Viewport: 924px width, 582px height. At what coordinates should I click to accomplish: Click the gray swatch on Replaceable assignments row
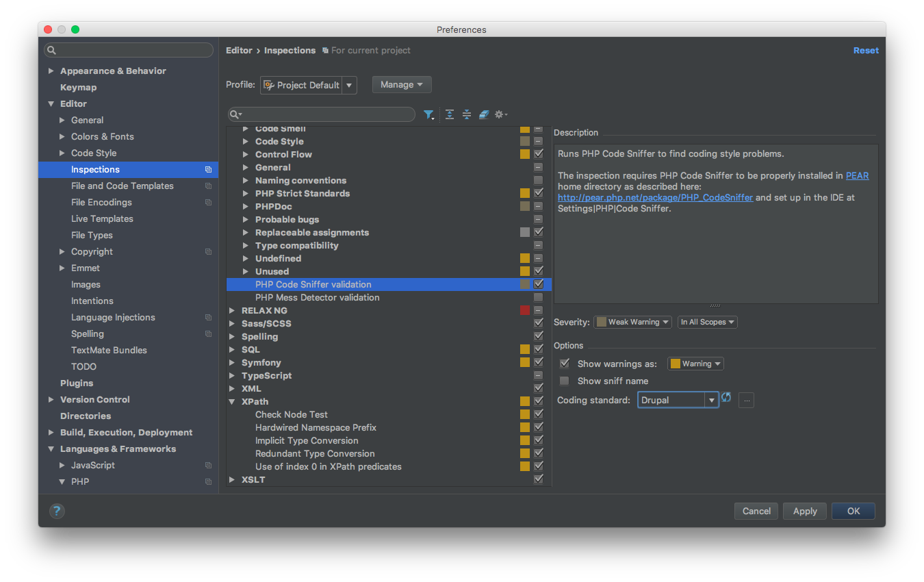525,232
